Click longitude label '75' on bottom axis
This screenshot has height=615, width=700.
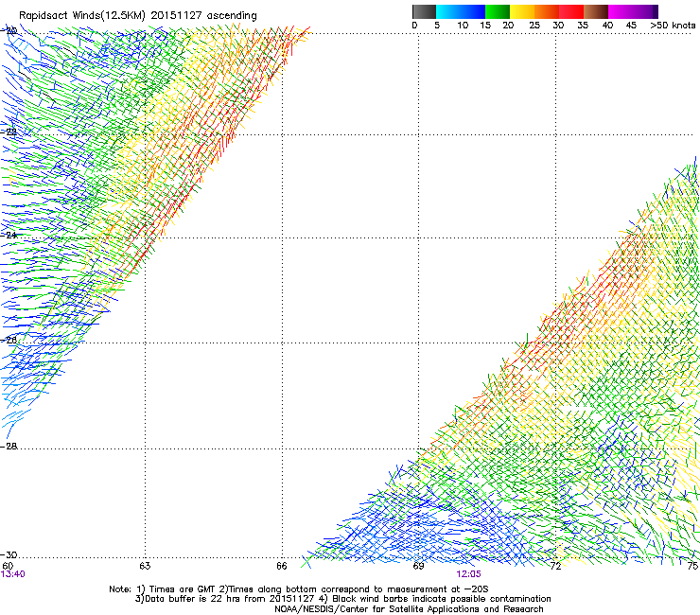[692, 566]
